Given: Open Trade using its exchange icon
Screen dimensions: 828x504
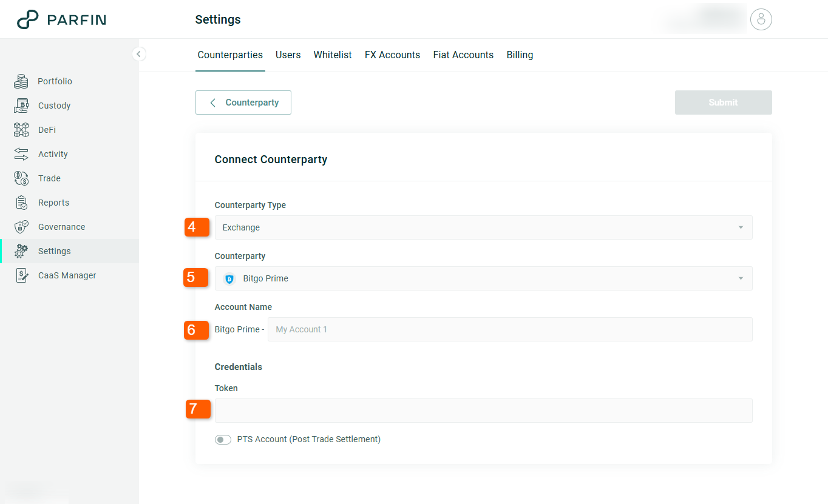Looking at the screenshot, I should pyautogui.click(x=21, y=178).
